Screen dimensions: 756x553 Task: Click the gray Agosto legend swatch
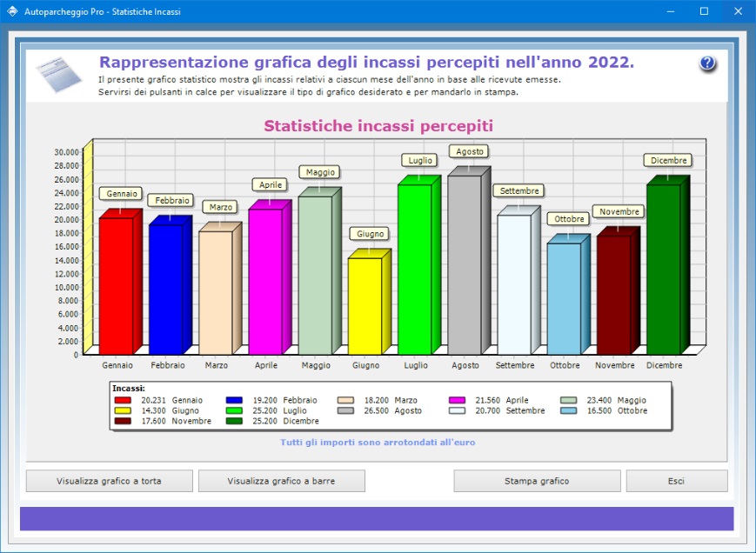pyautogui.click(x=345, y=411)
